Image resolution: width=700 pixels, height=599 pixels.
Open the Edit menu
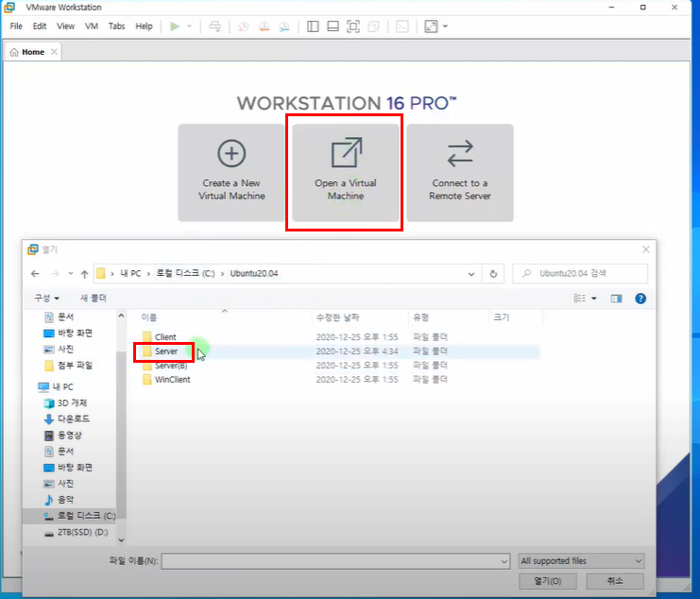pyautogui.click(x=40, y=26)
